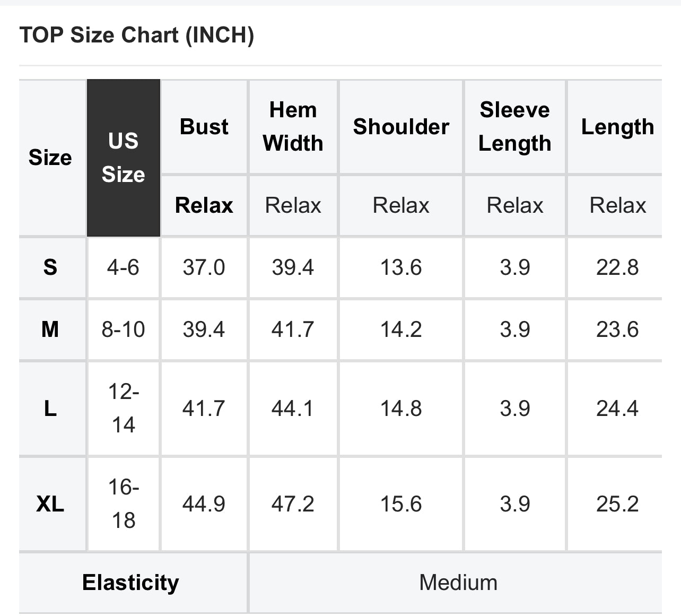Click the M size row label
The width and height of the screenshot is (681, 616).
[50, 329]
